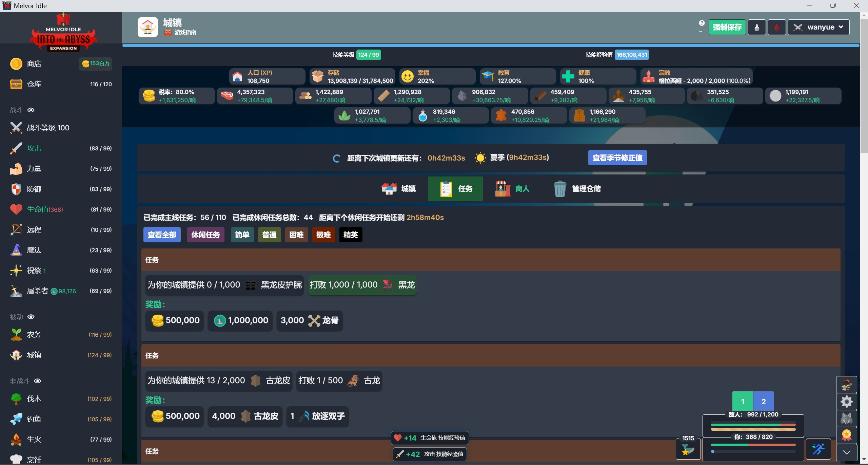Click the wolf pet icon on right sidebar

tap(846, 418)
